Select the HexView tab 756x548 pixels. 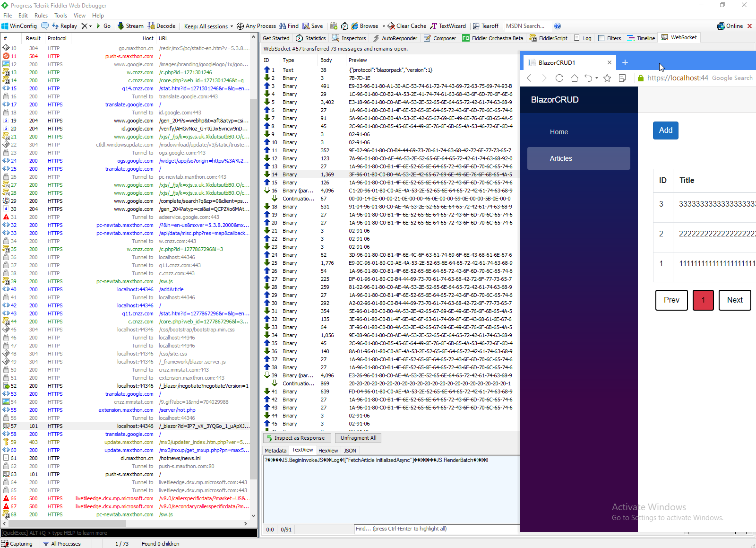(x=328, y=451)
